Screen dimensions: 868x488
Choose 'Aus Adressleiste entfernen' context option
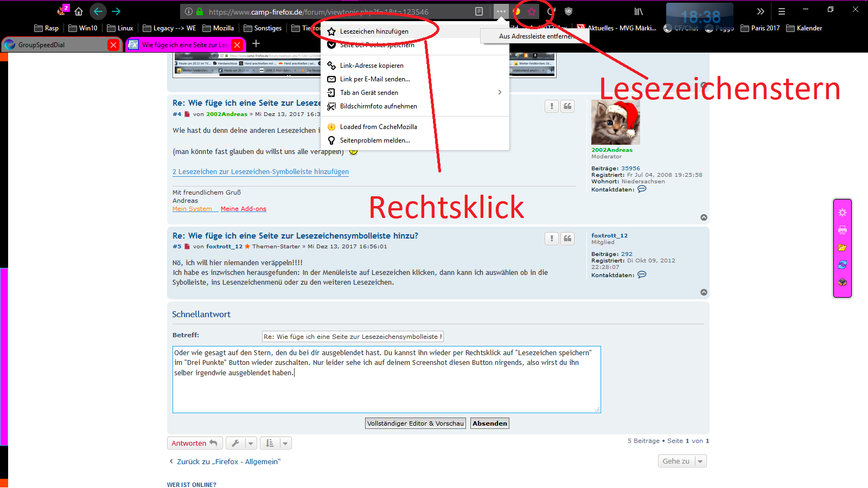tap(534, 36)
